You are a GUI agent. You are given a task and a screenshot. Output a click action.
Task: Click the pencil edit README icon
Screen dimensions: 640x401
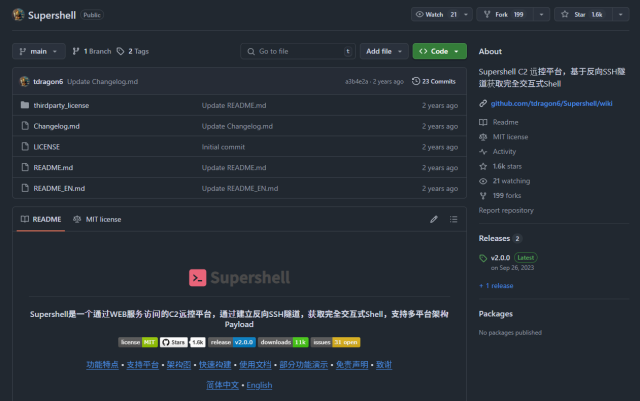coord(434,219)
